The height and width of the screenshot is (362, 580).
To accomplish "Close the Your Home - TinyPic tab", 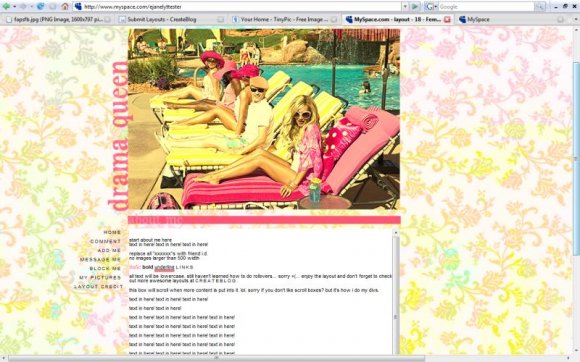I will point(334,20).
